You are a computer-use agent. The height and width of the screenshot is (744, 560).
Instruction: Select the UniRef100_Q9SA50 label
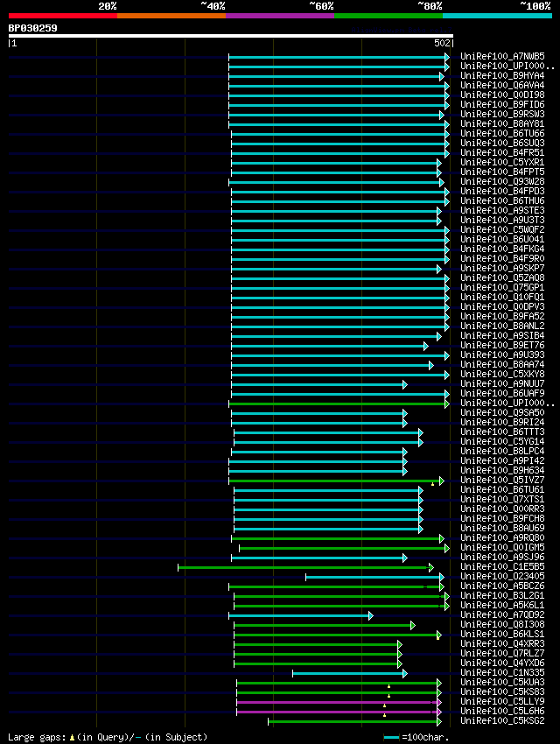point(502,412)
